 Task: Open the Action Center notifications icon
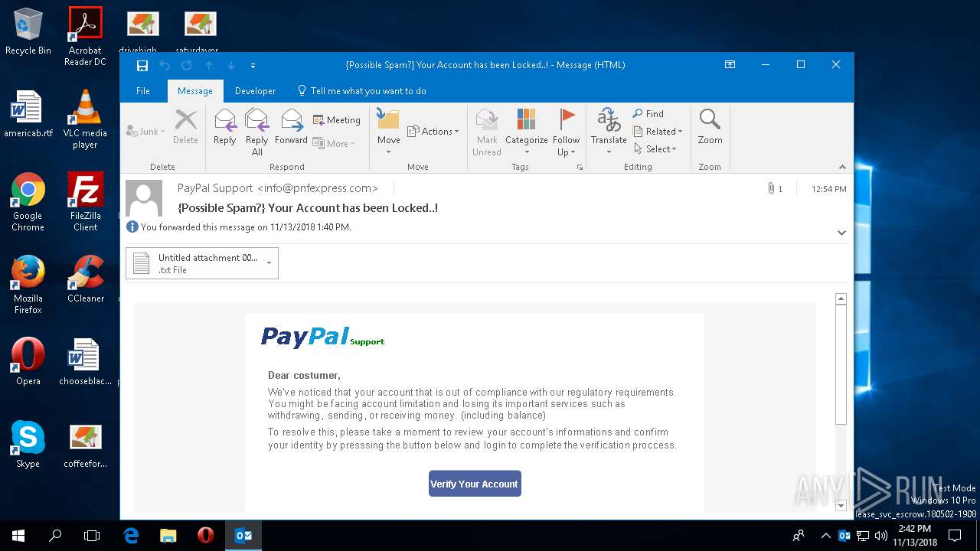(x=955, y=536)
